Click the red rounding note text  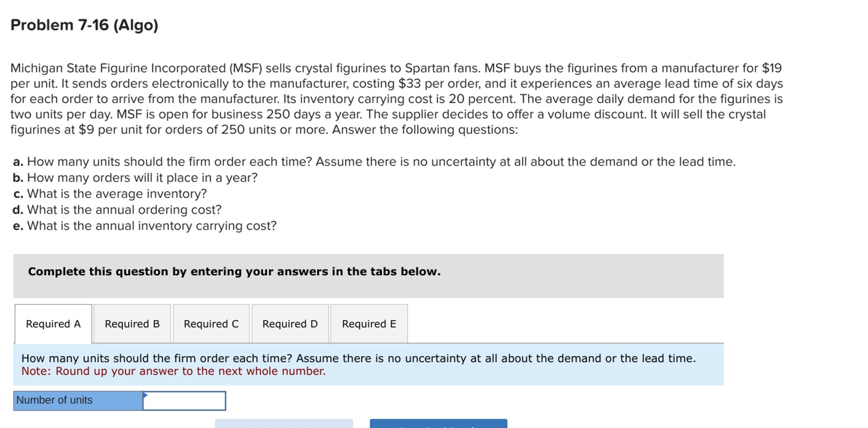tap(173, 371)
